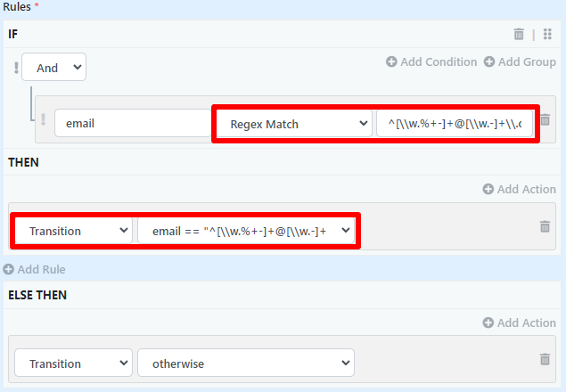Click the email field input

point(132,124)
